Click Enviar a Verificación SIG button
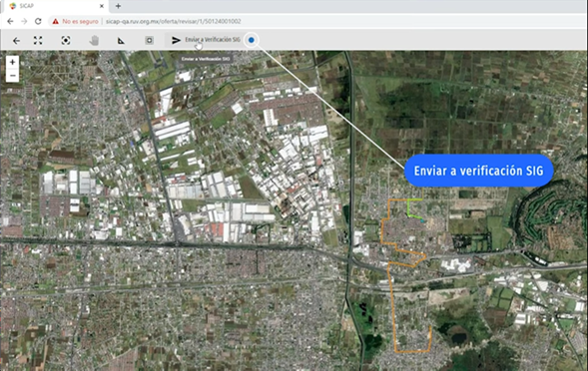Screen dimensions: 588x371 tap(205, 40)
